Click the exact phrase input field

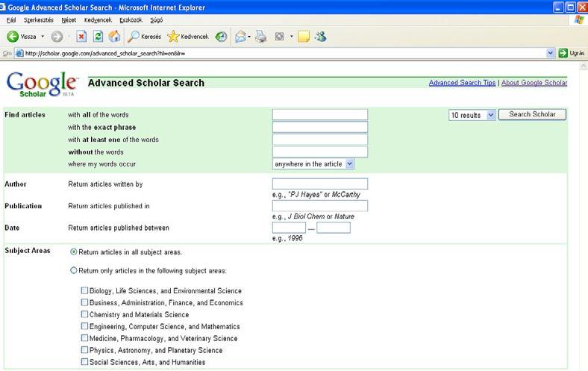[320, 127]
